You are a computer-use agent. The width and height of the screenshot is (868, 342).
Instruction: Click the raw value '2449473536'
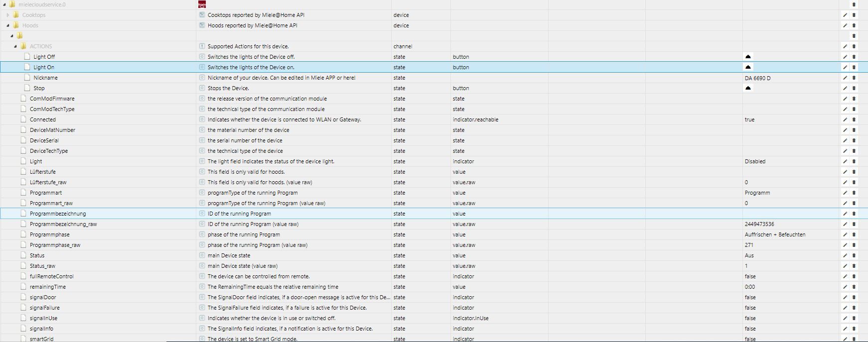click(759, 224)
